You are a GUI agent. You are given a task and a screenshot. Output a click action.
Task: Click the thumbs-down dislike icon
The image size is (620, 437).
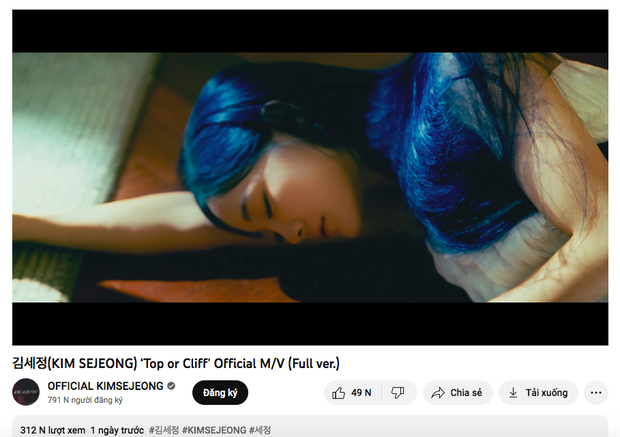pyautogui.click(x=397, y=393)
